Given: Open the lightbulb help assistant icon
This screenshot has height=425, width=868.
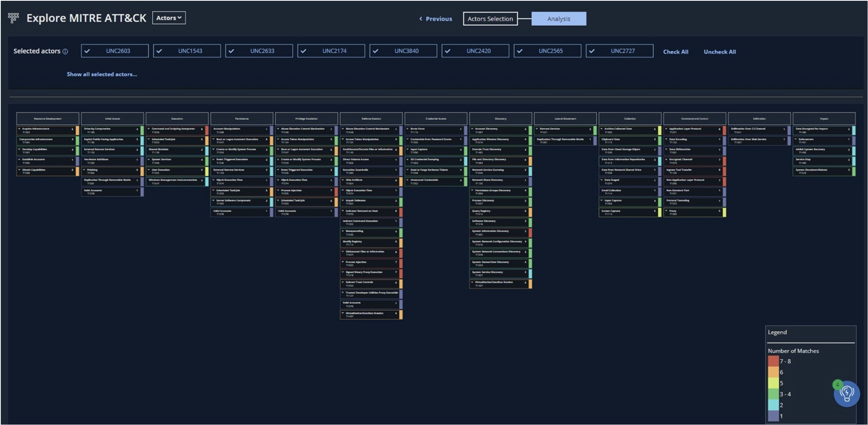Looking at the screenshot, I should coord(847,393).
